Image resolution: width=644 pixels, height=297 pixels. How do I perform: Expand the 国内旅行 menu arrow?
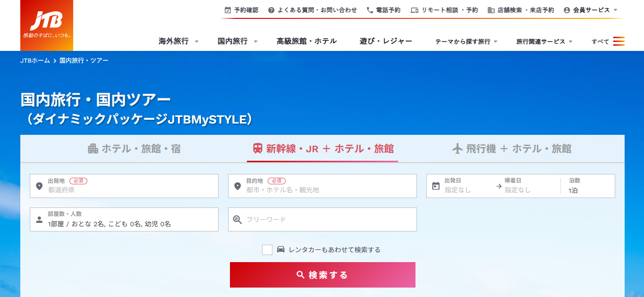pos(255,41)
